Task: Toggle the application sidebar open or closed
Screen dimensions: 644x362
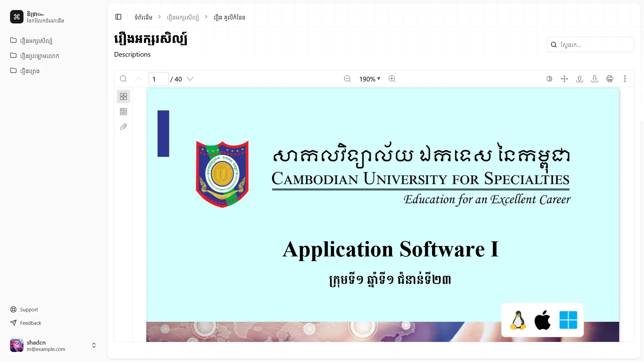Action: pyautogui.click(x=118, y=17)
